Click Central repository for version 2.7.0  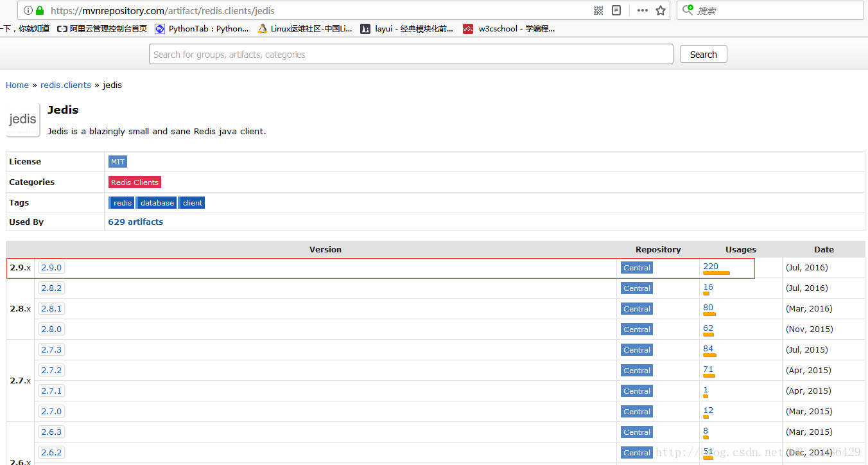637,412
